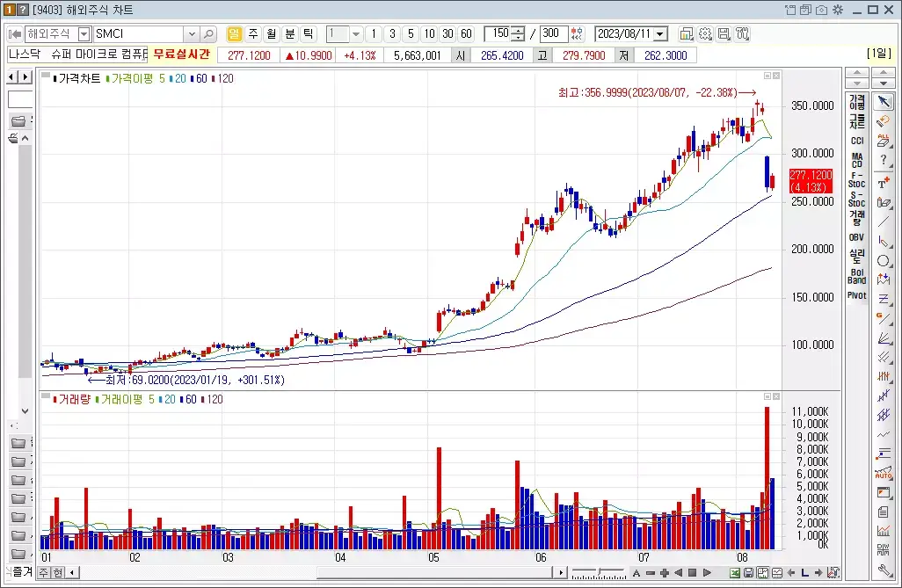
Task: Select the text annotation tool
Action: coord(884,183)
